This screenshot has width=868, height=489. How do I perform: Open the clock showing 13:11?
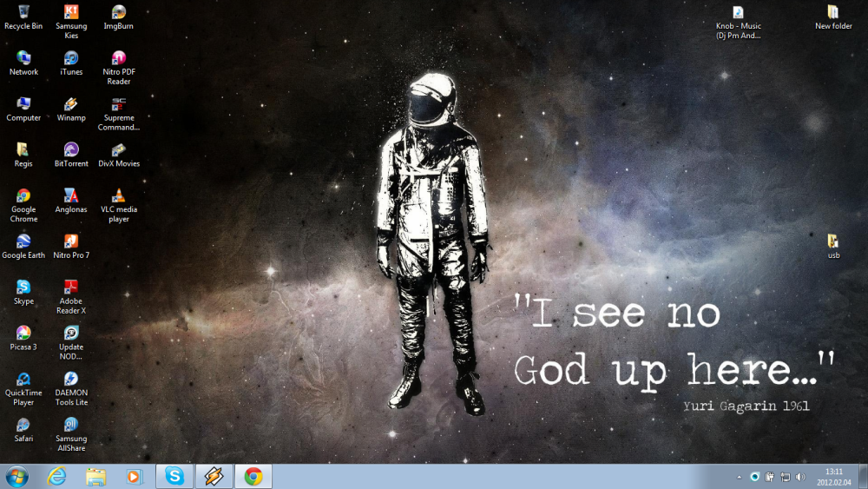(x=833, y=477)
